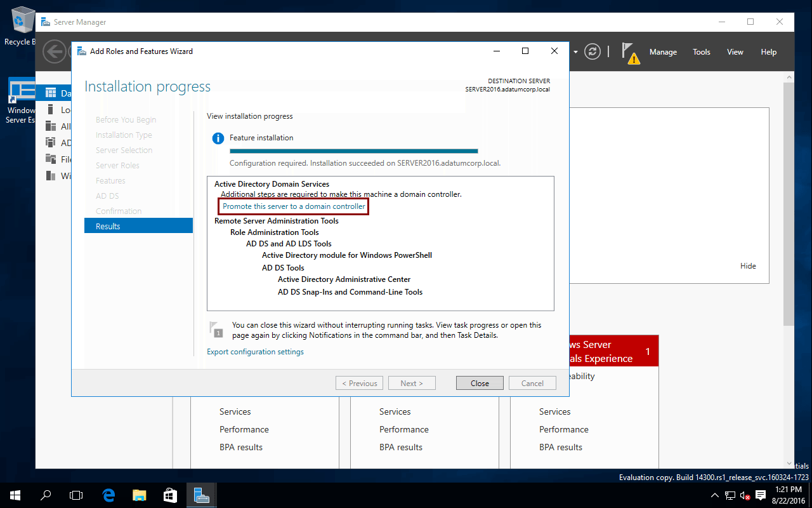The image size is (812, 508).
Task: Open Performance in the right role tile
Action: point(564,429)
